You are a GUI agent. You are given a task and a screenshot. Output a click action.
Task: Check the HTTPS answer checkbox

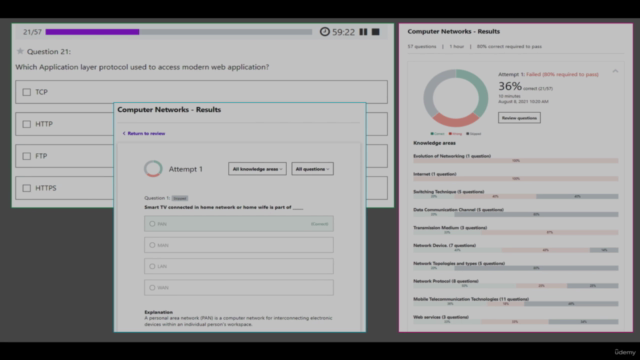point(27,188)
